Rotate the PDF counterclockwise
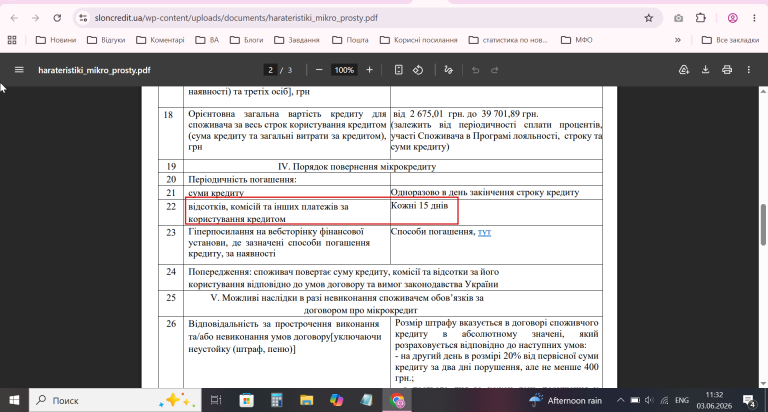 [x=418, y=70]
